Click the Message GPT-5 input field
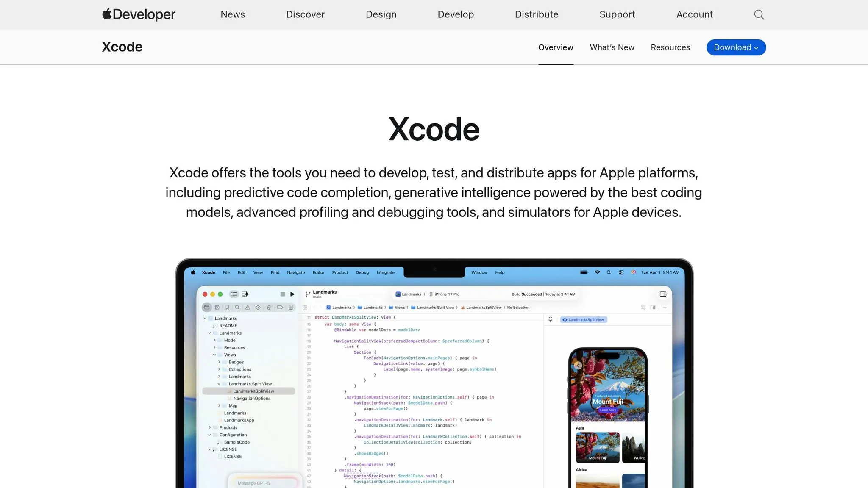868x488 pixels. [x=264, y=482]
